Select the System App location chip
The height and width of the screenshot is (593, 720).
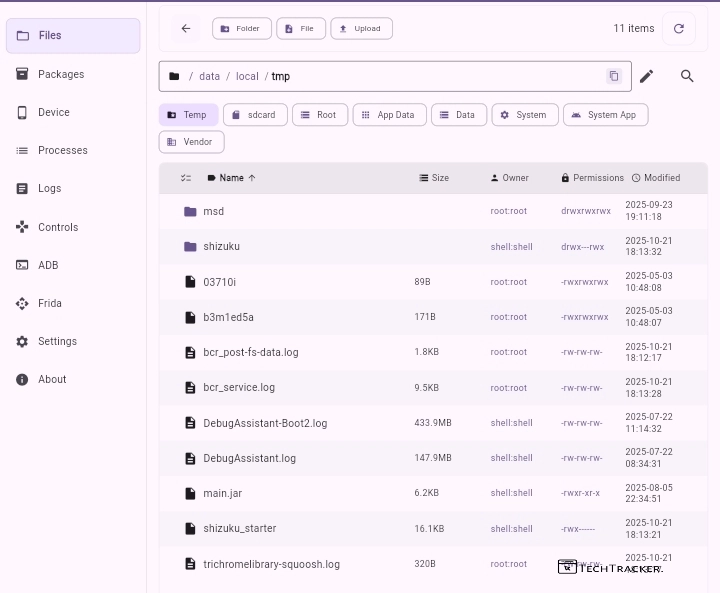(605, 115)
